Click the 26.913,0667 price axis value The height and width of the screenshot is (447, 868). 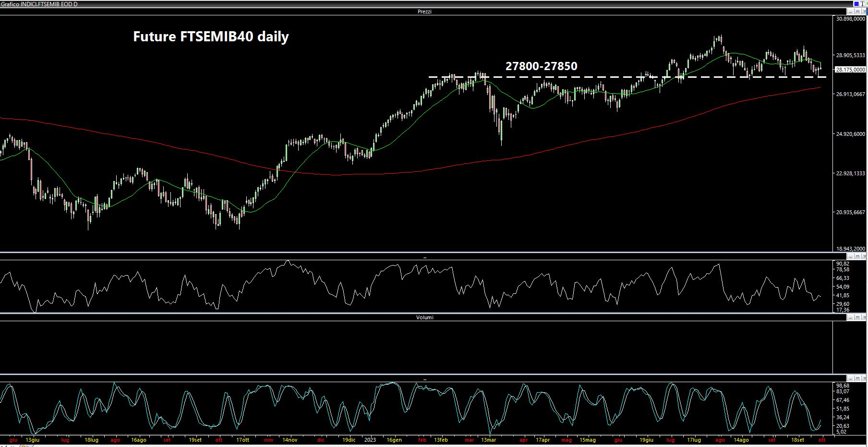coord(851,95)
